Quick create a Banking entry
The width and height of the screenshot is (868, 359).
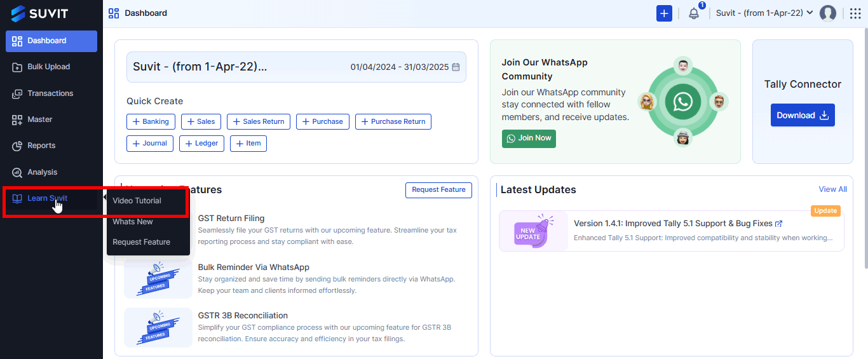(151, 121)
